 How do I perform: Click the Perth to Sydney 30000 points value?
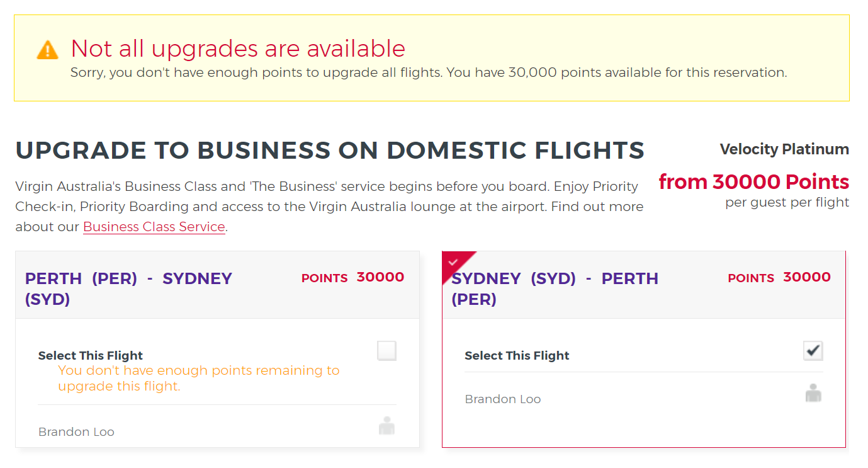[x=380, y=277]
